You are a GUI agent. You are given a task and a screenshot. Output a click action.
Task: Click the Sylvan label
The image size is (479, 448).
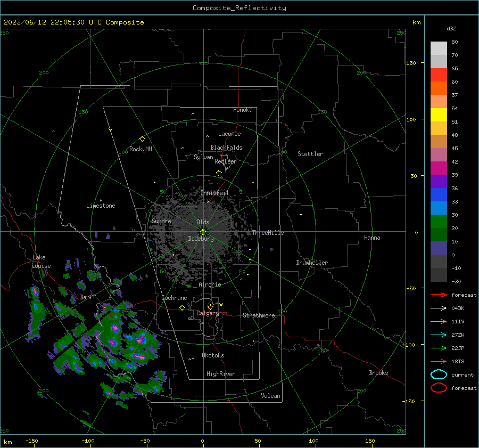click(x=203, y=157)
